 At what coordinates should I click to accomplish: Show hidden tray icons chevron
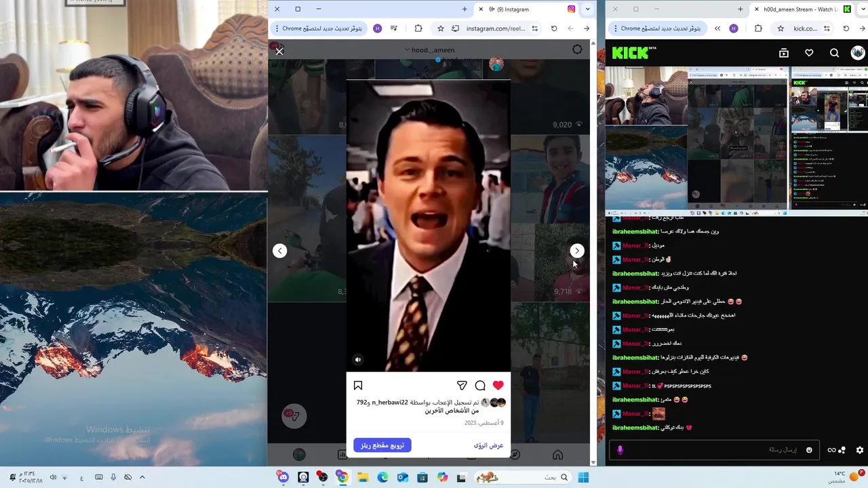(142, 477)
